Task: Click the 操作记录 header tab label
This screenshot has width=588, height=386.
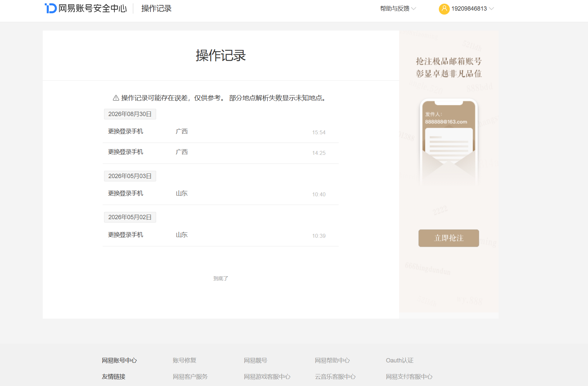Action: pyautogui.click(x=156, y=8)
